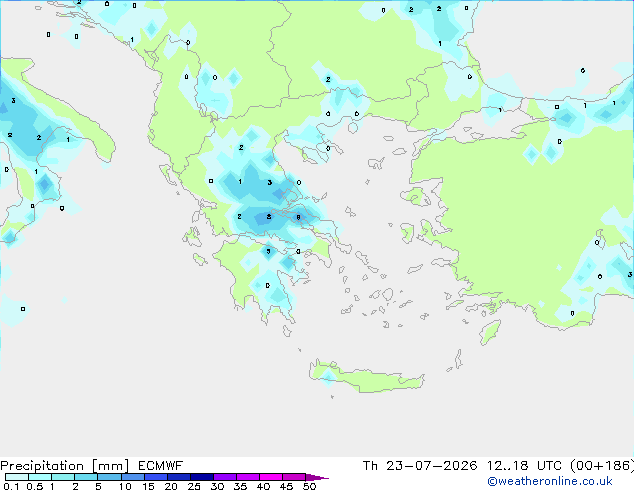Click the '25' legend scale label

click(x=194, y=486)
